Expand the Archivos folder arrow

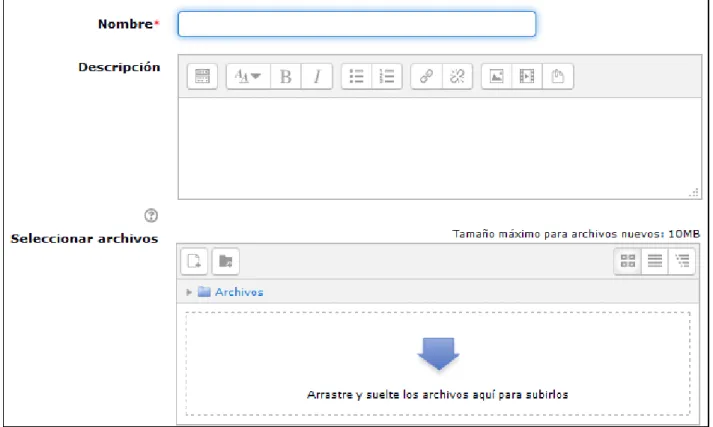coord(189,292)
